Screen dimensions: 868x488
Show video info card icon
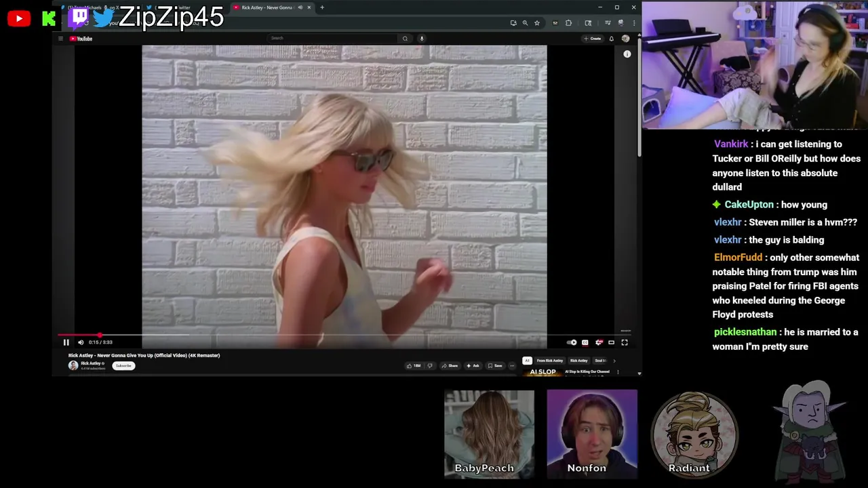[x=627, y=54]
